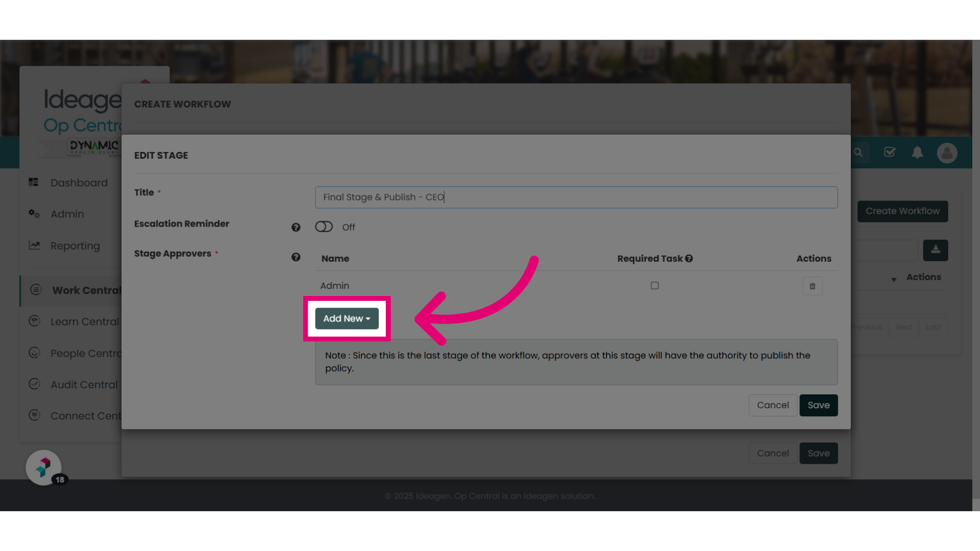980x551 pixels.
Task: Click the People Central smiley icon
Action: [x=34, y=353]
